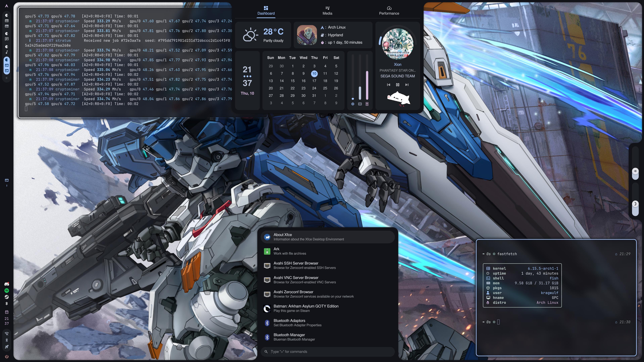Focus the launcher search input field

pos(328,351)
